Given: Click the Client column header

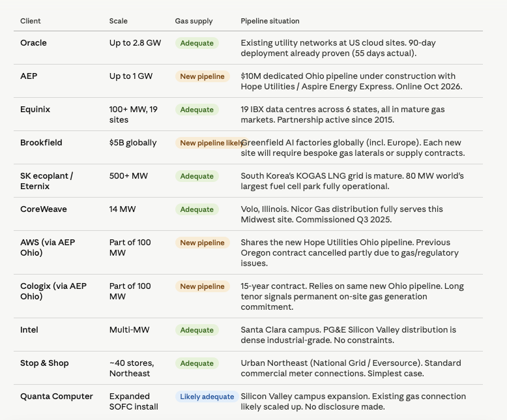Looking at the screenshot, I should (x=31, y=21).
